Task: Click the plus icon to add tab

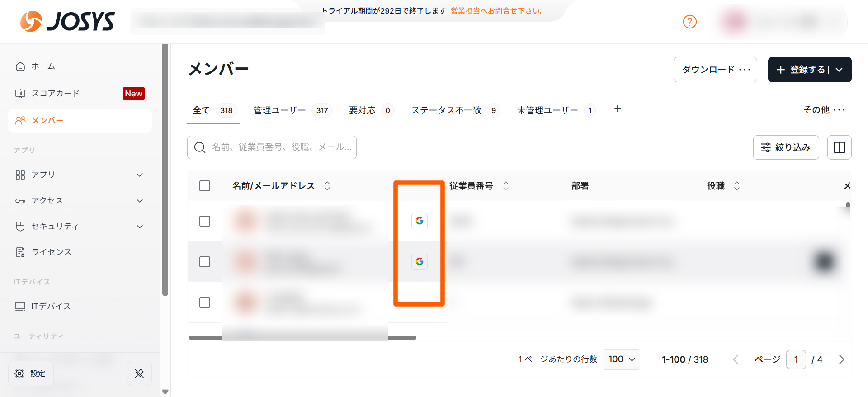Action: [618, 109]
